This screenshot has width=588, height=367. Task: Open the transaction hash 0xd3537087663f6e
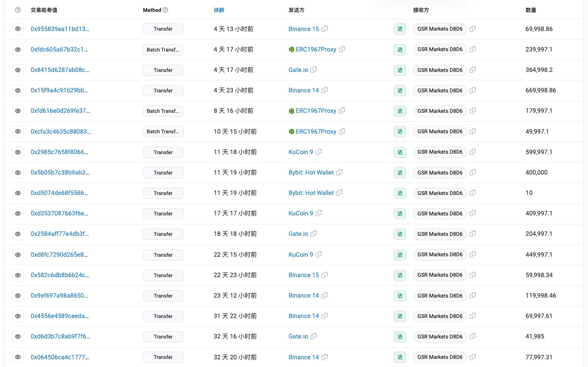(60, 213)
